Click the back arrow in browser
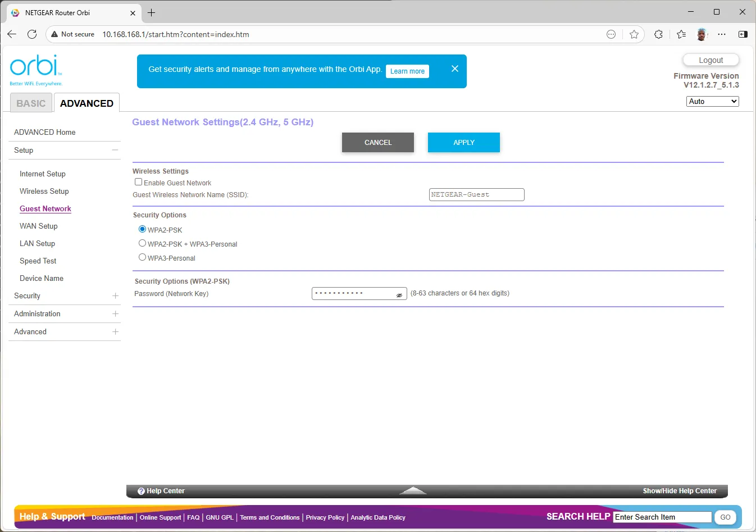The image size is (756, 532). [12, 34]
